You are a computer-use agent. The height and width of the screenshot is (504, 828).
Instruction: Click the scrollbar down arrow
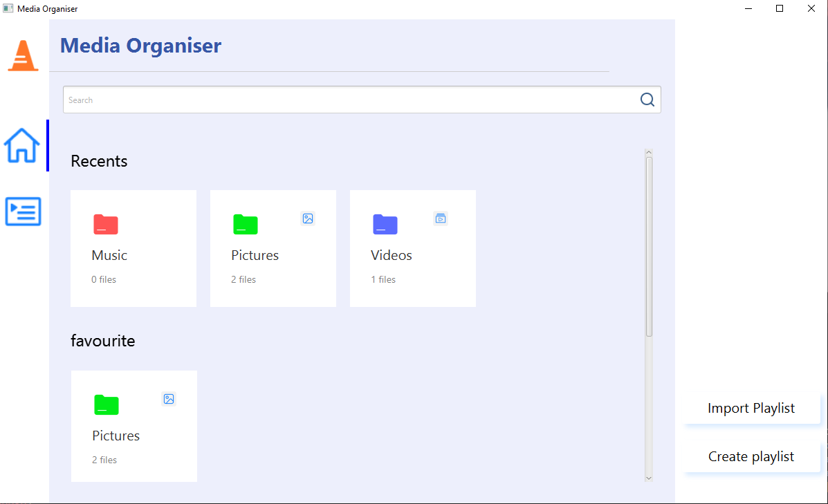coord(649,478)
